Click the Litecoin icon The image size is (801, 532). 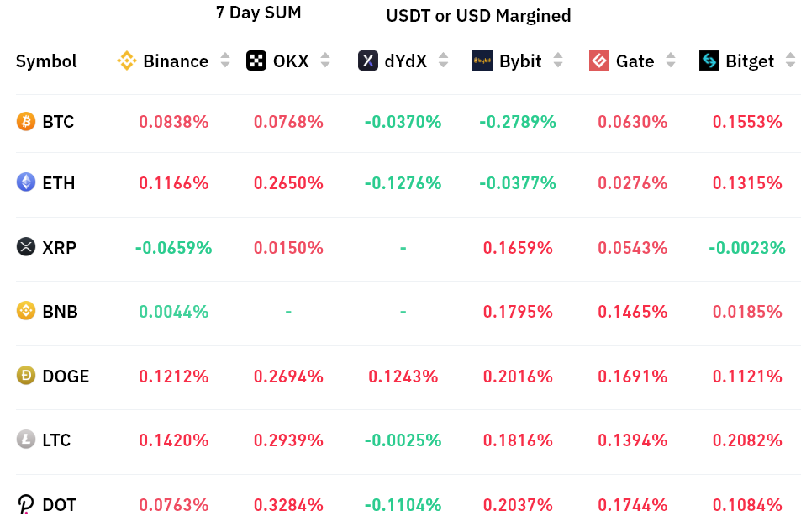click(26, 440)
